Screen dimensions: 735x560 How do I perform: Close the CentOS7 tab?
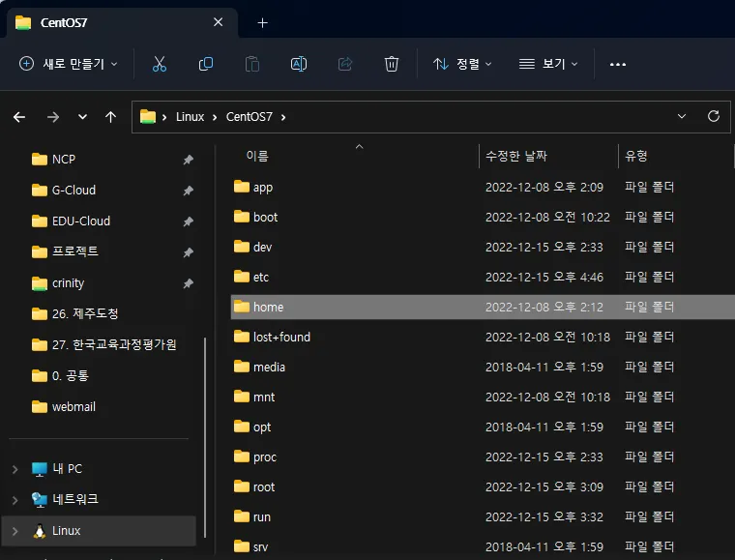point(218,22)
